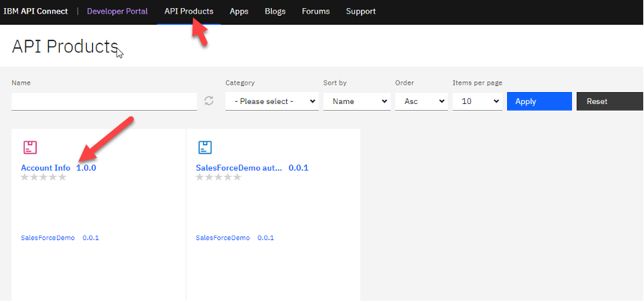Image resolution: width=644 pixels, height=303 pixels.
Task: Open the Blogs section
Action: click(275, 11)
